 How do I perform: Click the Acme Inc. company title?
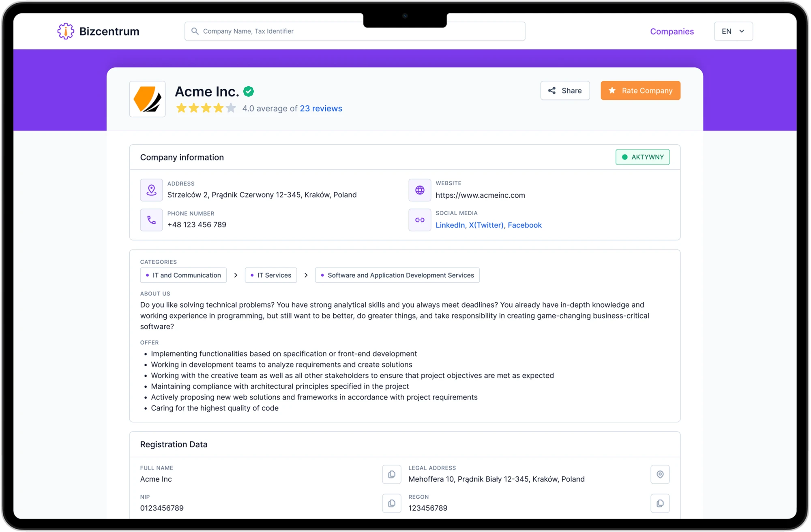pyautogui.click(x=207, y=92)
